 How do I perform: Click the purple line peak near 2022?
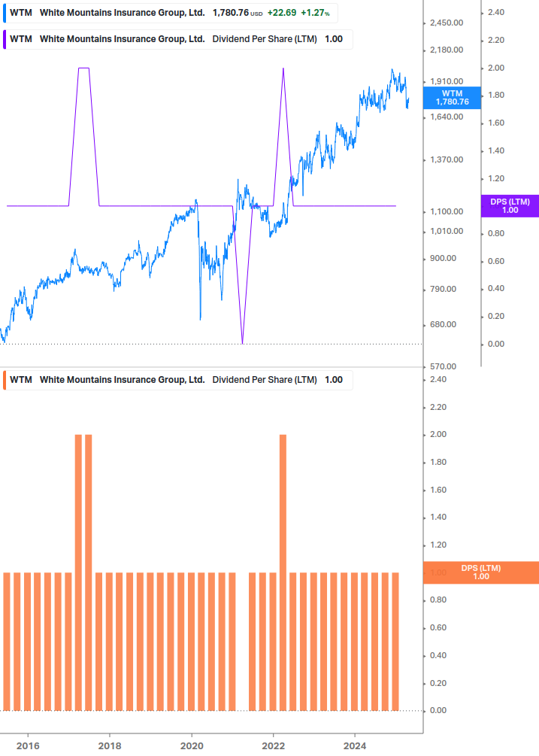coord(283,69)
